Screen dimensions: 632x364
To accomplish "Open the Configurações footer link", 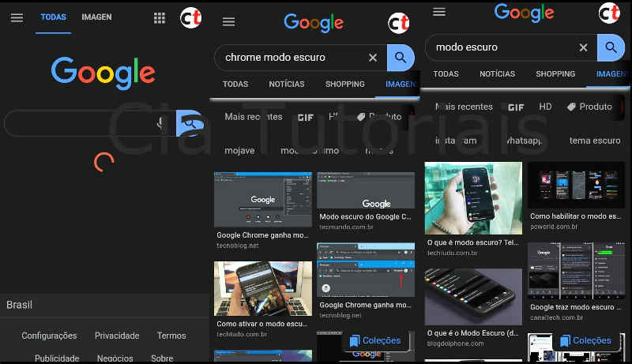I will tap(49, 336).
